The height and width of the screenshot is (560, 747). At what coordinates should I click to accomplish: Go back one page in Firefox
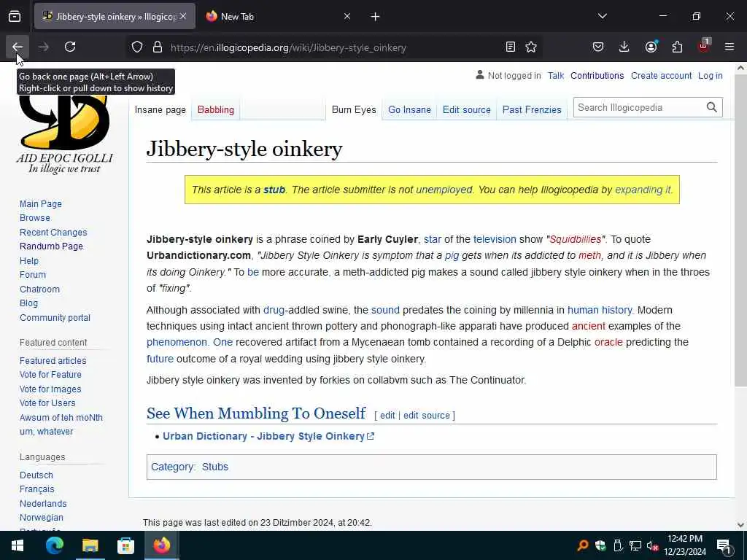(18, 47)
